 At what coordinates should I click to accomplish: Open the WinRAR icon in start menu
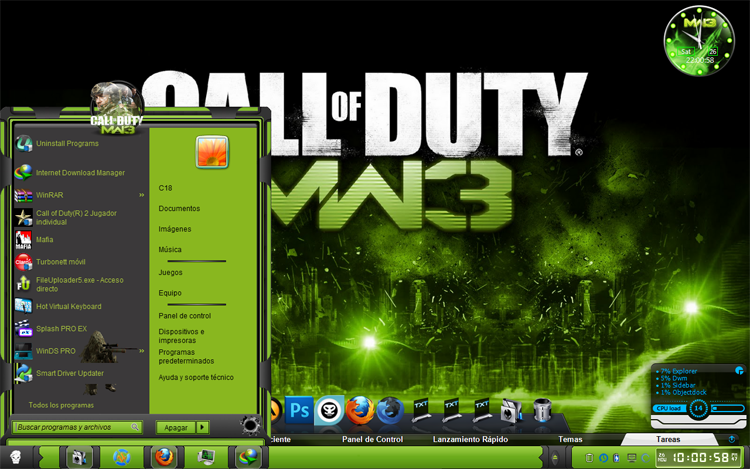pos(23,195)
